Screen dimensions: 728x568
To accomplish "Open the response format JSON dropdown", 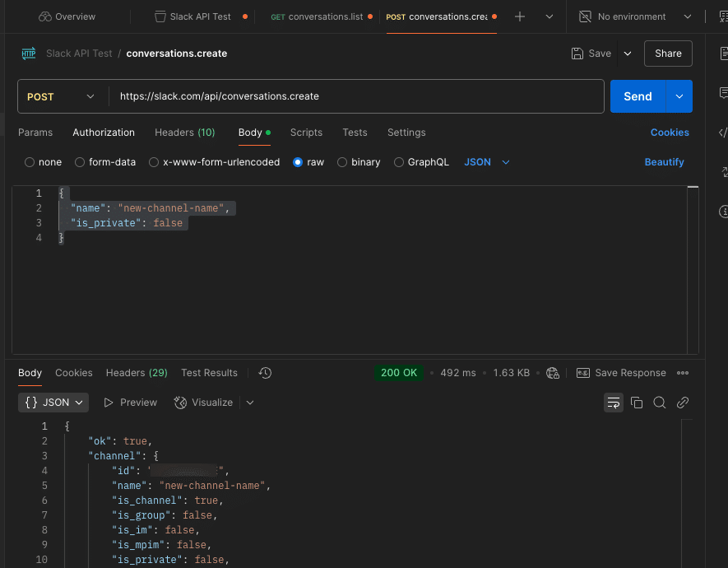I will pyautogui.click(x=53, y=403).
